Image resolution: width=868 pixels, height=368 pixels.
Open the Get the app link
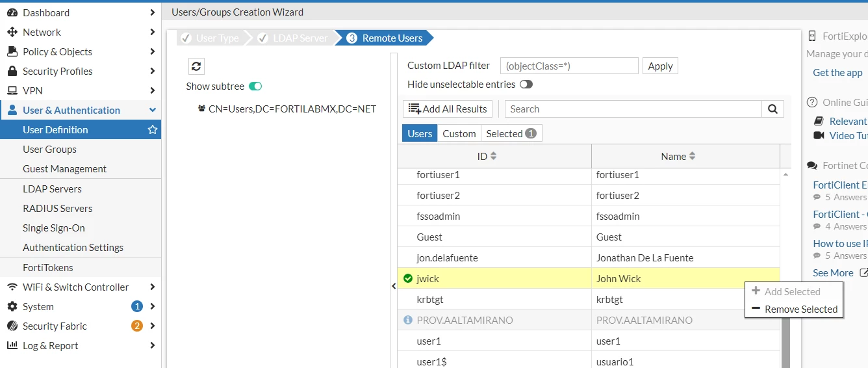(837, 72)
